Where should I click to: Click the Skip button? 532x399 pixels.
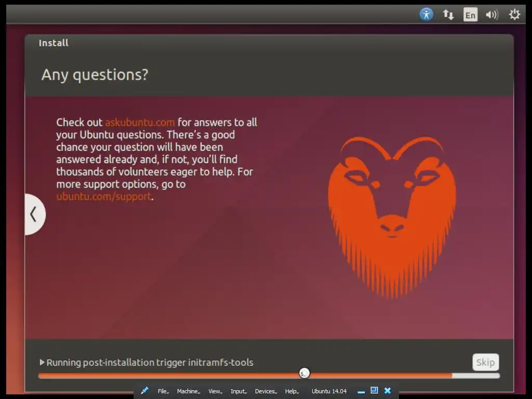point(486,362)
